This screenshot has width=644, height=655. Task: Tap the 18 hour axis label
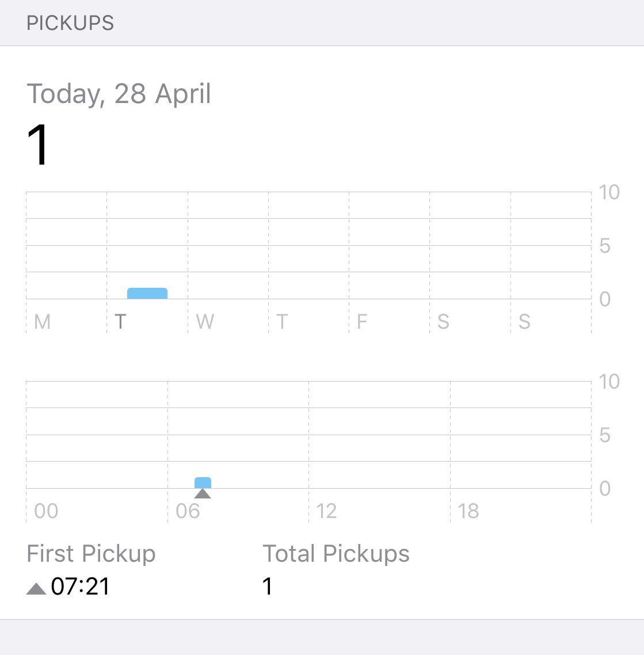pyautogui.click(x=468, y=511)
